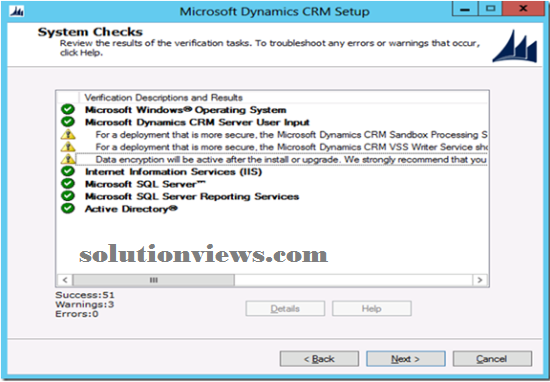Click the horizontal scrollbar thumb
The height and width of the screenshot is (382, 550).
tap(154, 280)
